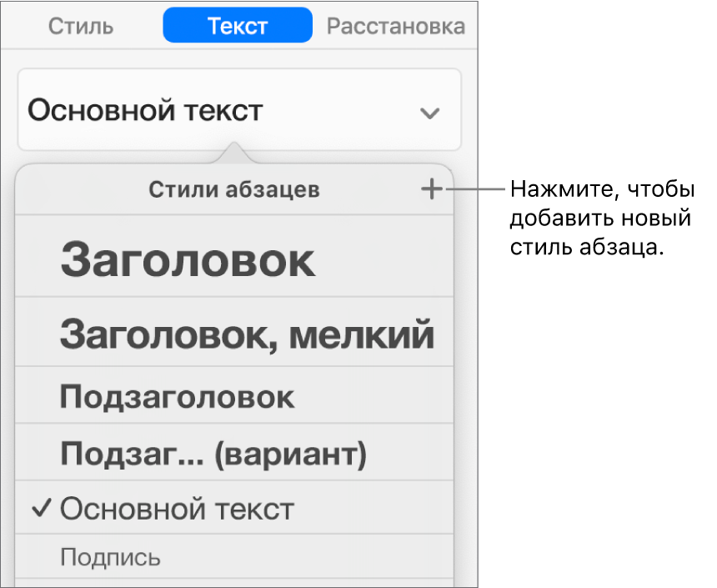Click the Стили абзацев popup title
This screenshot has width=717, height=588.
[234, 189]
